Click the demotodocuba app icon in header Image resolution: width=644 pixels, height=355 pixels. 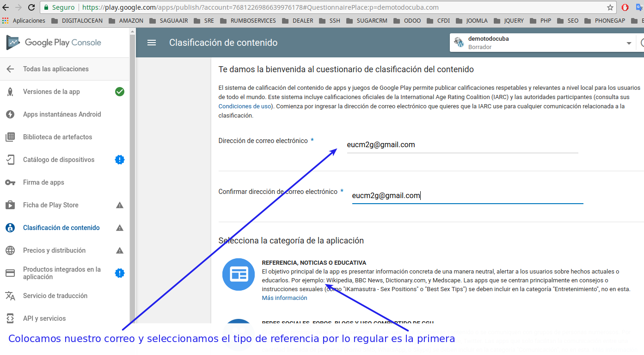point(459,43)
